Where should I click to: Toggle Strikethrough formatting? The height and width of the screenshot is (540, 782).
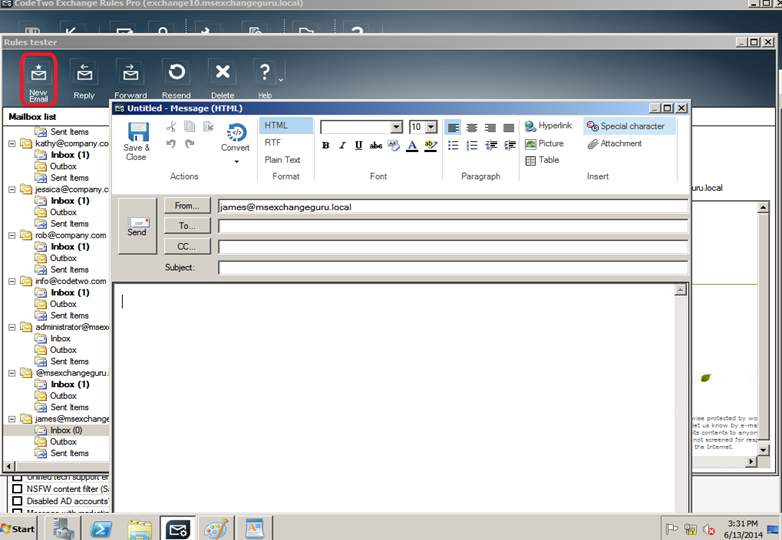pos(376,146)
